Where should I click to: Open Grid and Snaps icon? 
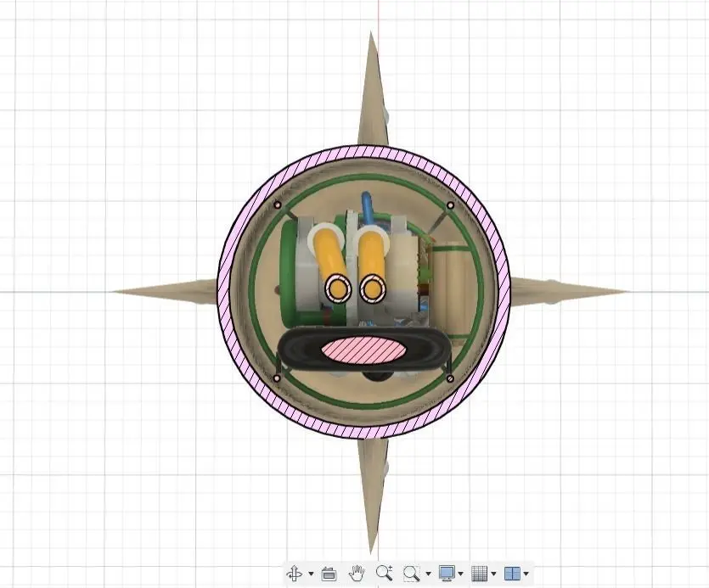tap(479, 574)
